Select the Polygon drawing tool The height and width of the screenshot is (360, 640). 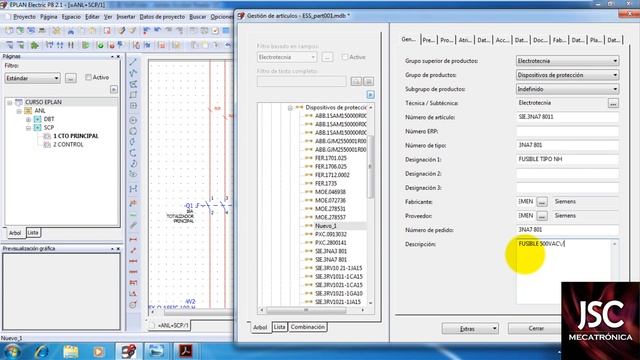point(133,84)
